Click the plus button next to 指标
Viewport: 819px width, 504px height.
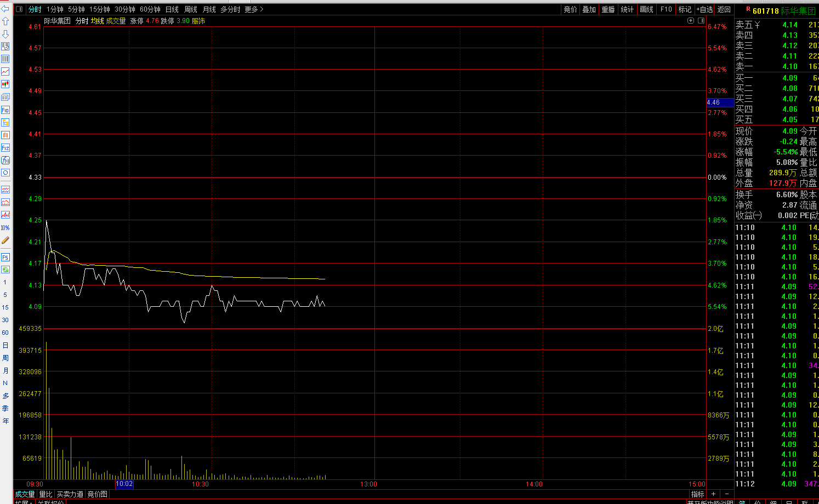click(713, 494)
